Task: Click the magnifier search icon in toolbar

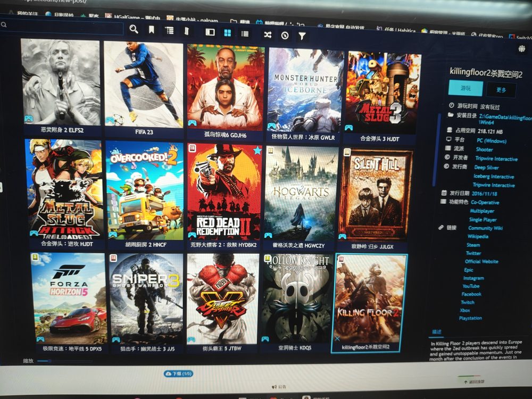Action: click(134, 29)
